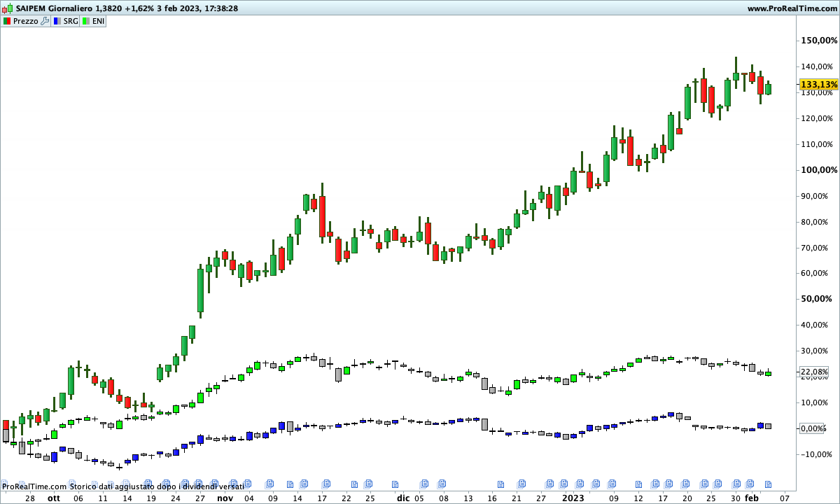Click the 'dic' month label on time axis

[403, 498]
